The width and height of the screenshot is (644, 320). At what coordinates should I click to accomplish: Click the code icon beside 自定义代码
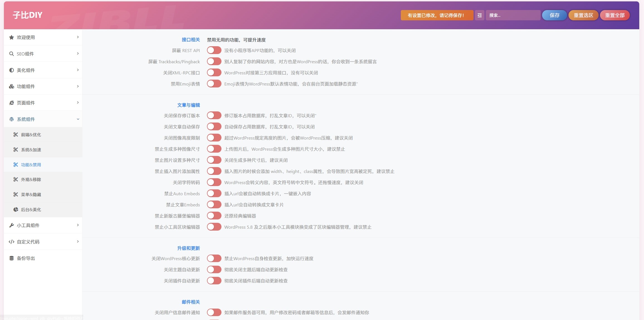click(x=11, y=242)
